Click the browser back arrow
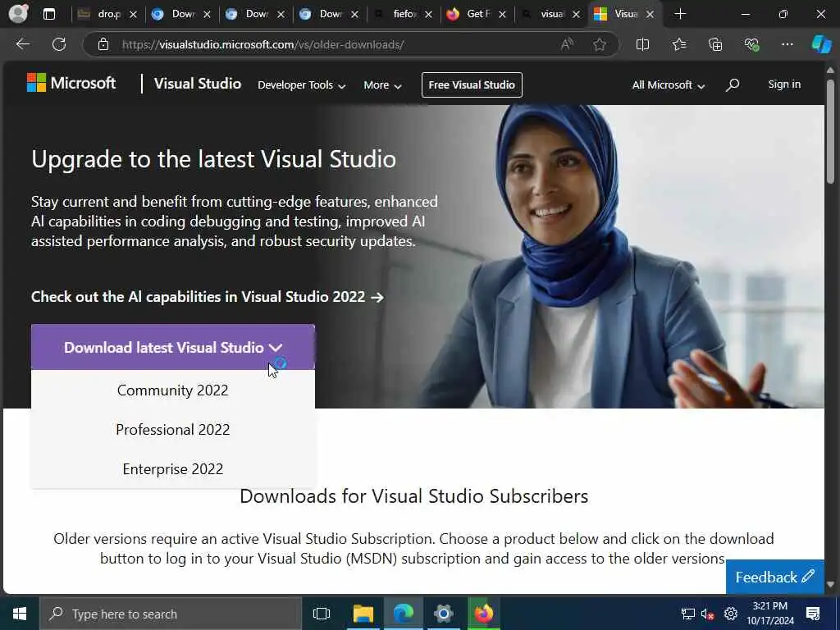Image resolution: width=840 pixels, height=630 pixels. coord(22,44)
